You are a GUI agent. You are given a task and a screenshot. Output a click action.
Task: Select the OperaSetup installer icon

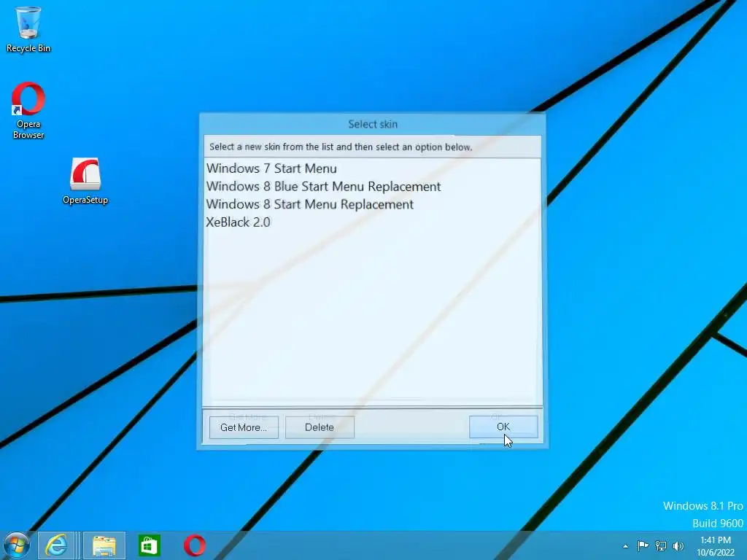[85, 181]
